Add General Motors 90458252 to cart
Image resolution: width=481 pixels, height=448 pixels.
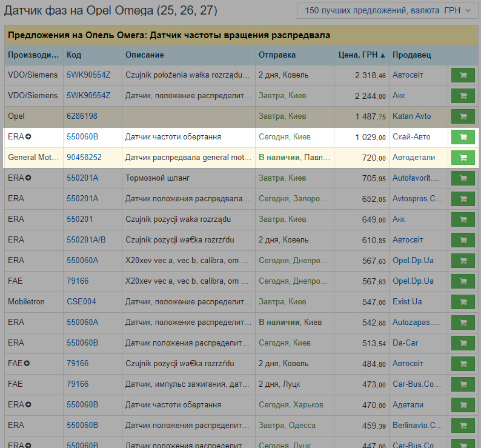pos(463,158)
